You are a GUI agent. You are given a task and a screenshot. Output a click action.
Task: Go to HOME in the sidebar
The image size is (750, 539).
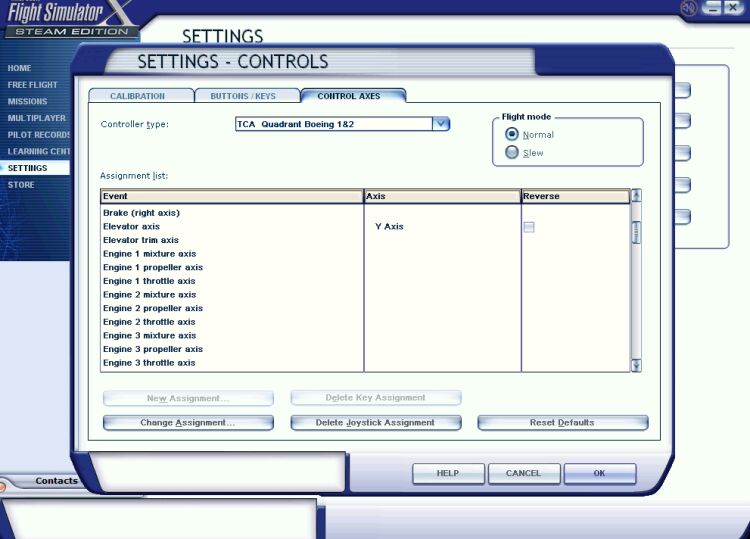20,68
